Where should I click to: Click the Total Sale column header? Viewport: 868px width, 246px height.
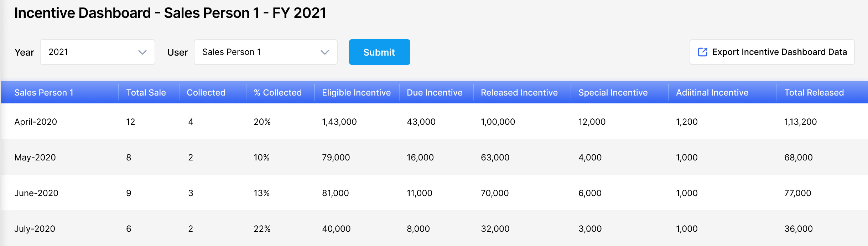coord(146,93)
